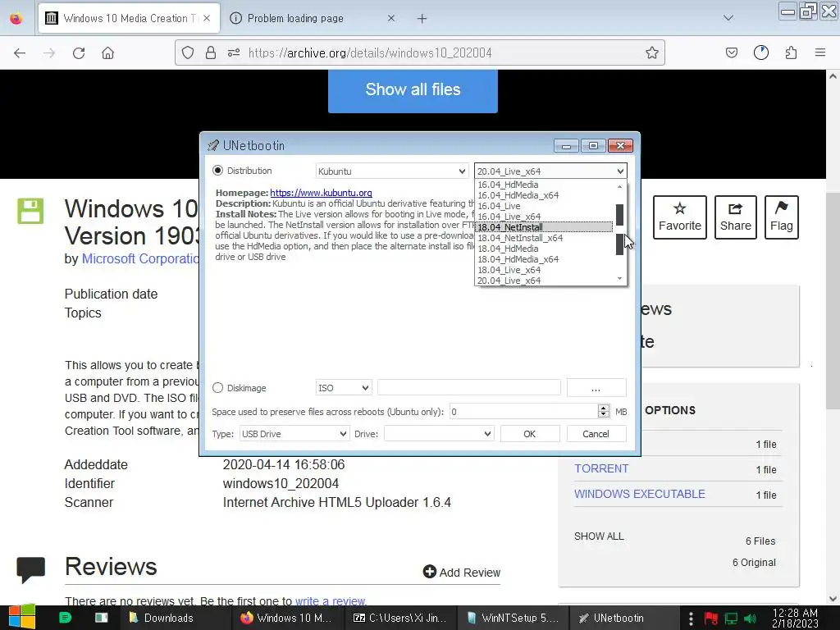Open the list all tabs chevron
This screenshot has width=840, height=630.
coord(728,18)
